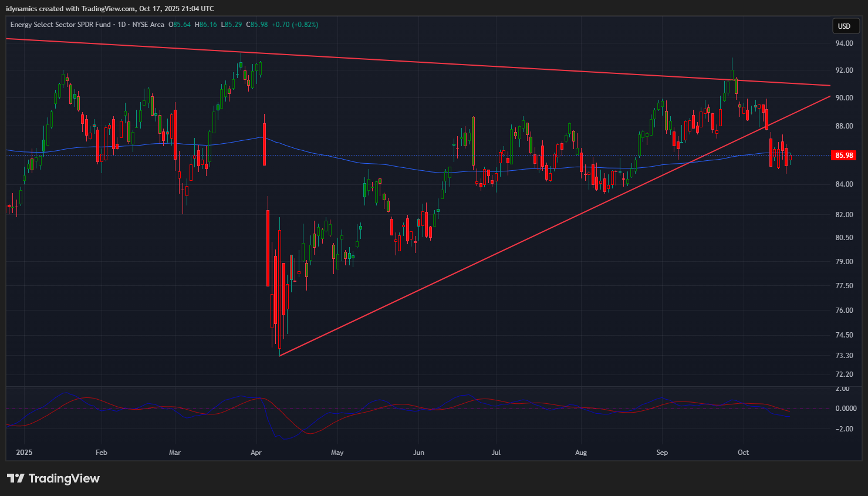The width and height of the screenshot is (868, 496).
Task: Click the TradingView logo icon
Action: point(16,478)
